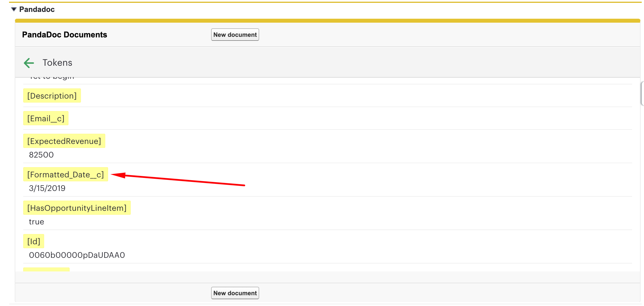Collapse the Pandadoc section triangle
Image resolution: width=644 pixels, height=306 pixels.
[14, 9]
